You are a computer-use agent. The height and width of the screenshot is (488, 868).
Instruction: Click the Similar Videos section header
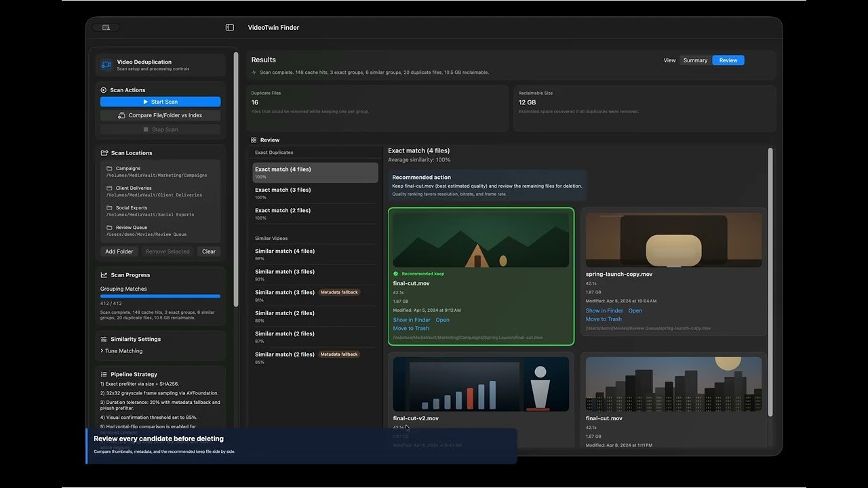pyautogui.click(x=271, y=239)
